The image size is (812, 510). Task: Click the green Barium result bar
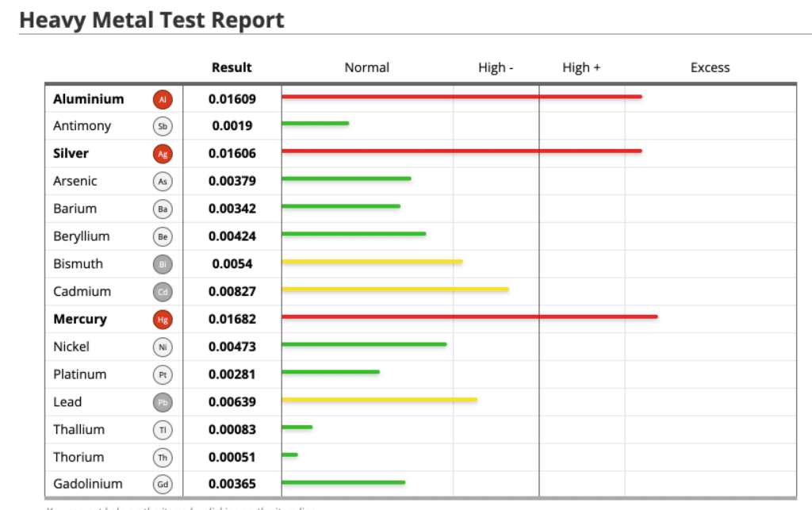(341, 206)
